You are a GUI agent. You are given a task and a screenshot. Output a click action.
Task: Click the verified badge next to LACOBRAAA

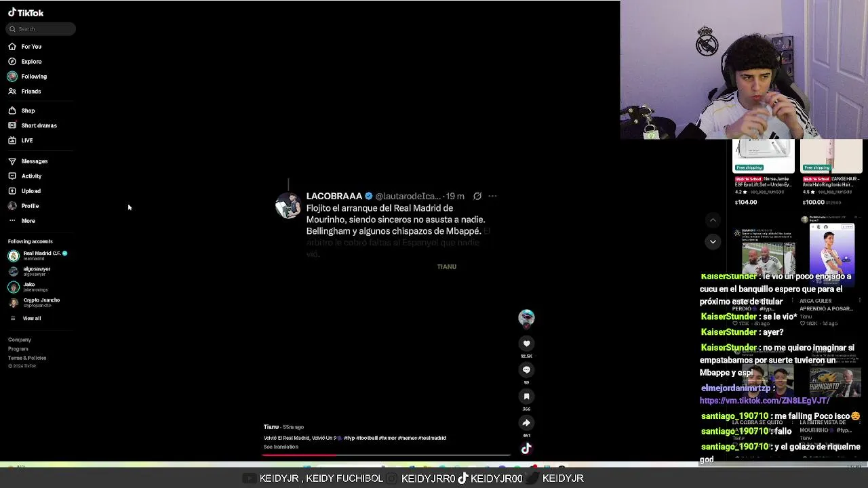click(369, 197)
